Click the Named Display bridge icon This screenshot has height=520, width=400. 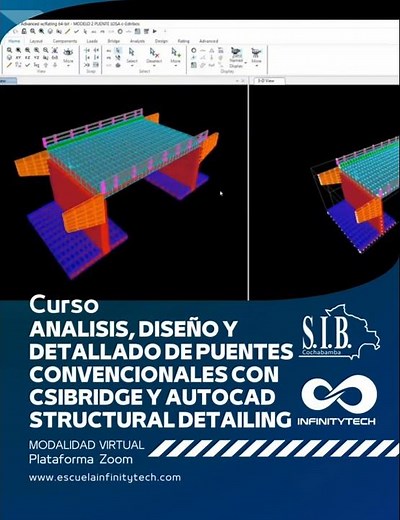tap(236, 52)
